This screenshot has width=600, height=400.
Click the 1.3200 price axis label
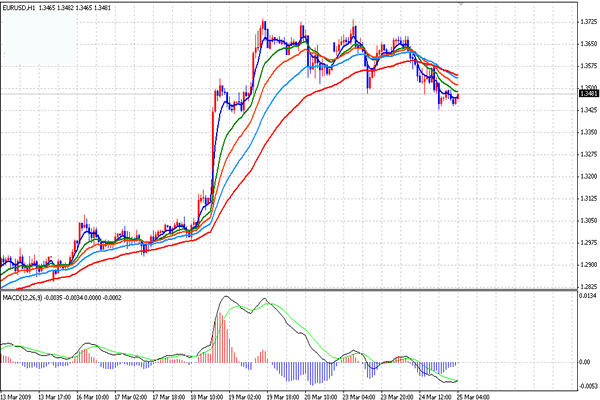589,176
